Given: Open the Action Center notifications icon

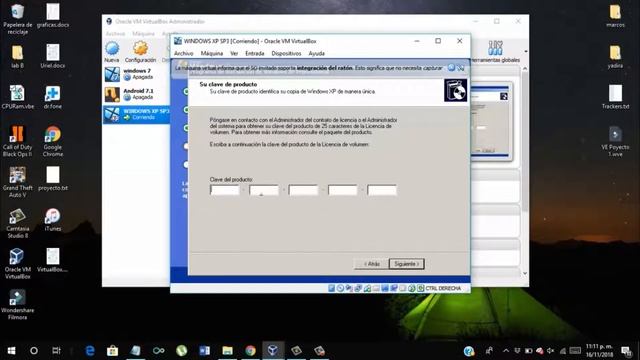Looking at the screenshot, I should pyautogui.click(x=626, y=351).
